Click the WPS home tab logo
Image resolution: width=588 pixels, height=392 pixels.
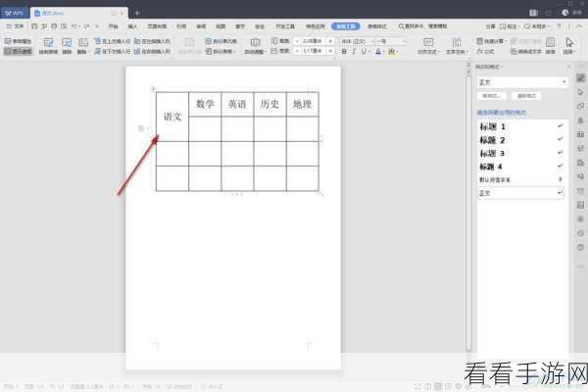click(x=14, y=13)
